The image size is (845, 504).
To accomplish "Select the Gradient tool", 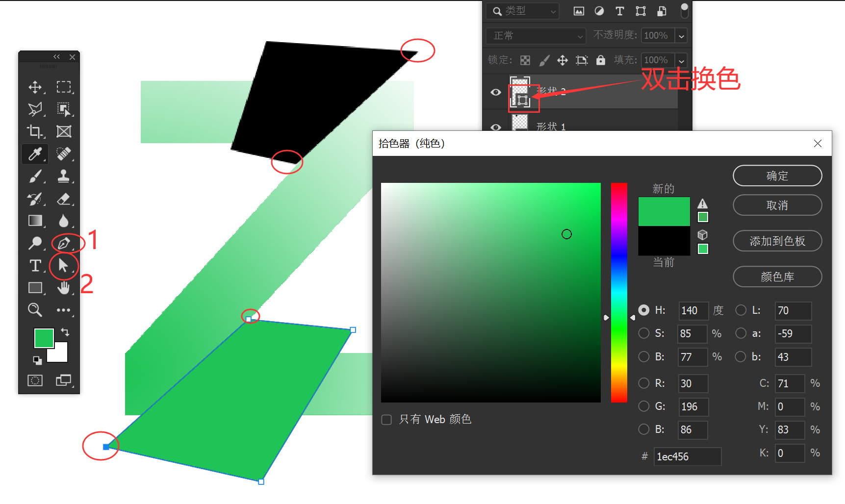I will [x=35, y=221].
